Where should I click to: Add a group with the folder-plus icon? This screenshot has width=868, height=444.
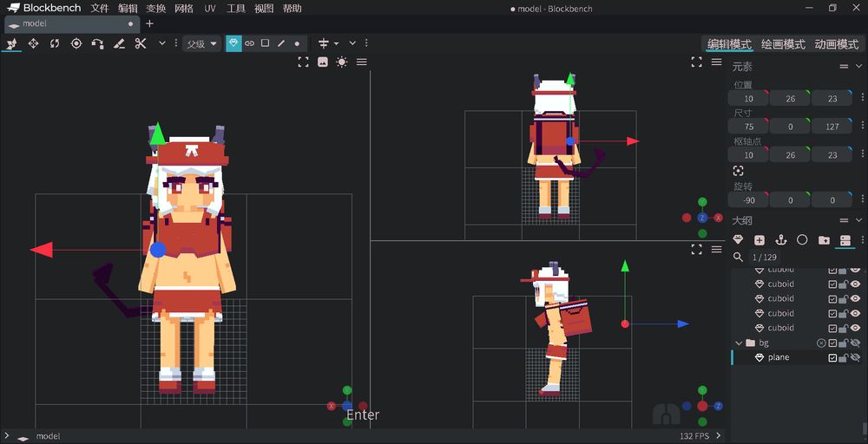pyautogui.click(x=824, y=240)
